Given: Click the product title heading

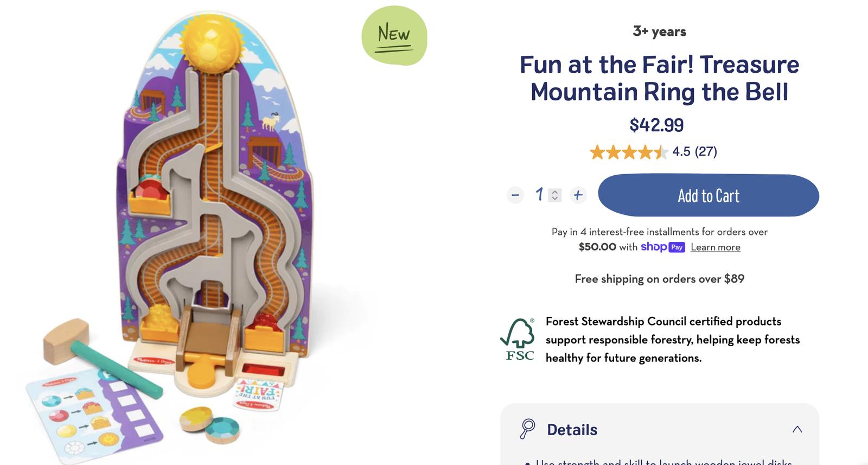Looking at the screenshot, I should point(659,78).
